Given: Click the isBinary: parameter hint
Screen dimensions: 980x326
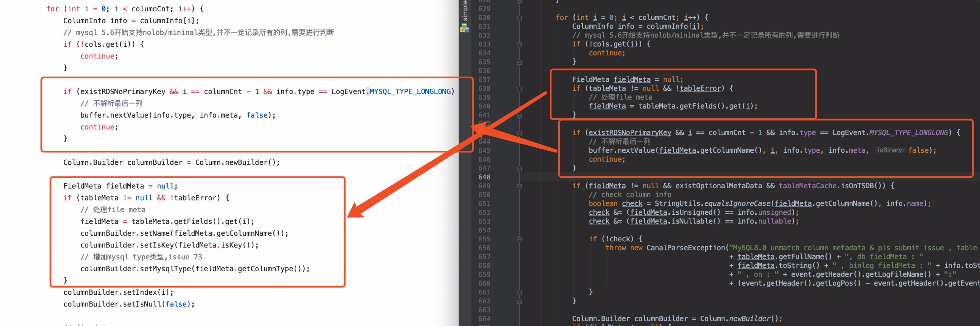Looking at the screenshot, I should 890,150.
